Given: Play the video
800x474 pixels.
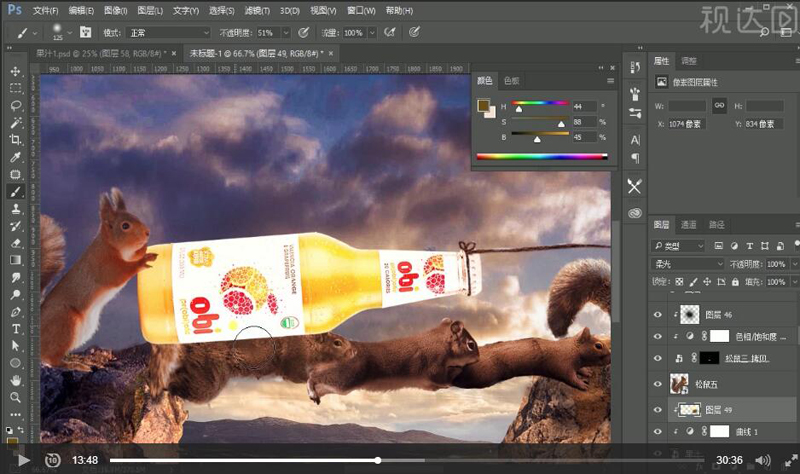Looking at the screenshot, I should pos(23,460).
